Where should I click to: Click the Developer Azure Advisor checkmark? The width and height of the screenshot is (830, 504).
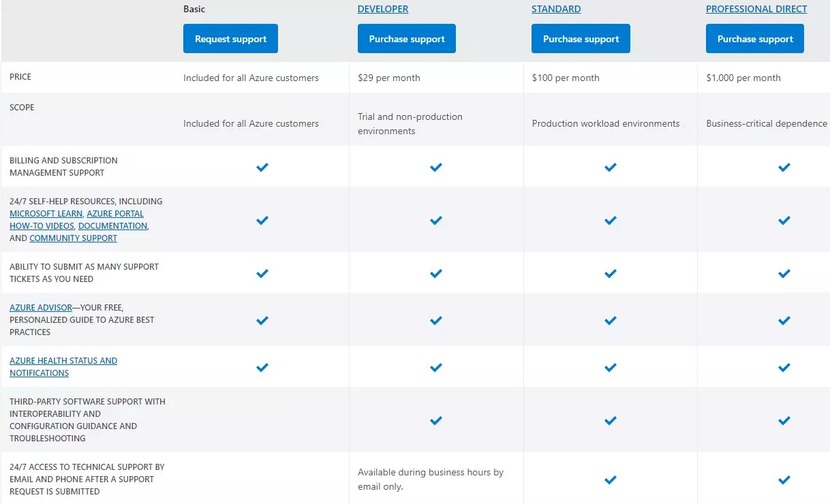point(435,319)
